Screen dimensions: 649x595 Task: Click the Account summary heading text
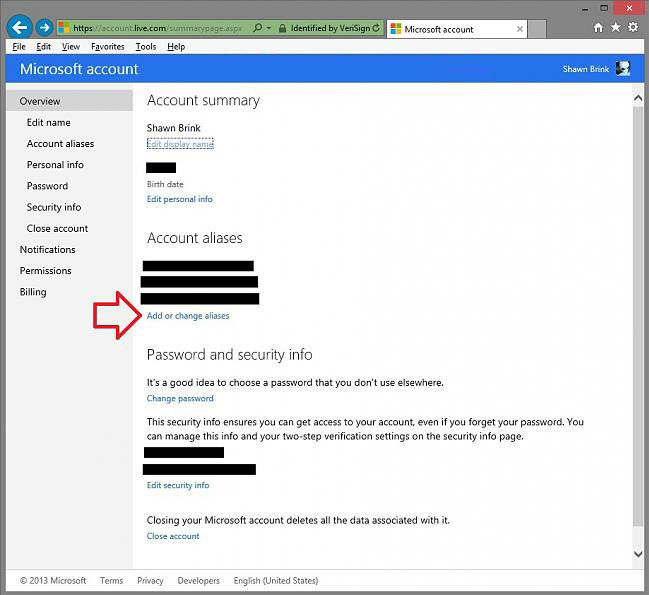coord(203,101)
